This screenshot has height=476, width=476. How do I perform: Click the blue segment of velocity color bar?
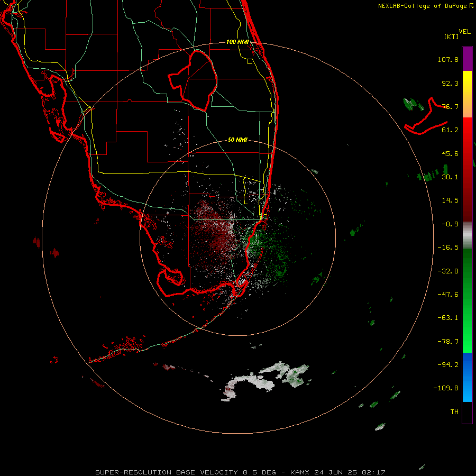point(467,377)
